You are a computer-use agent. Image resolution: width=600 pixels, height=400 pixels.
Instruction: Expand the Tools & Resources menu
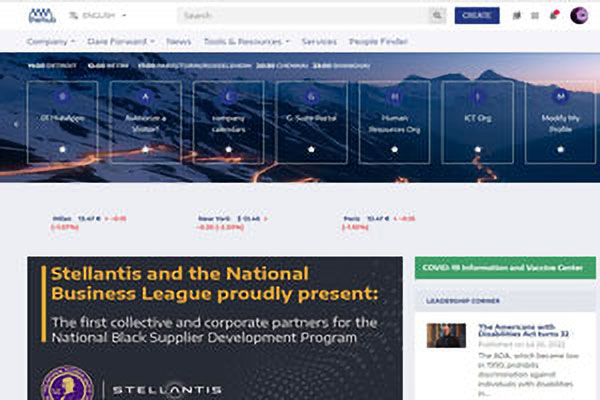[246, 41]
